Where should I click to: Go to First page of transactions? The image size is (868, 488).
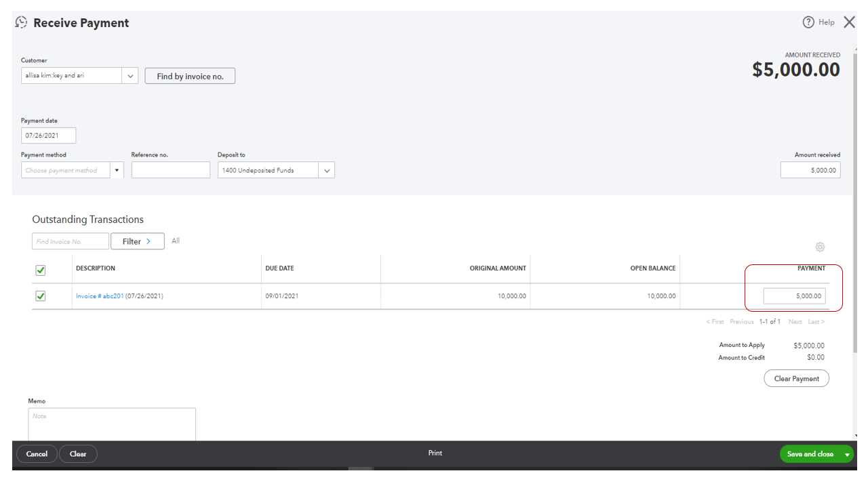coord(715,322)
